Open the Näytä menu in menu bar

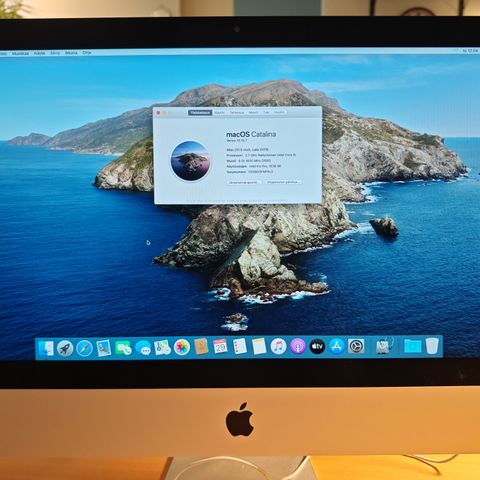pos(39,53)
